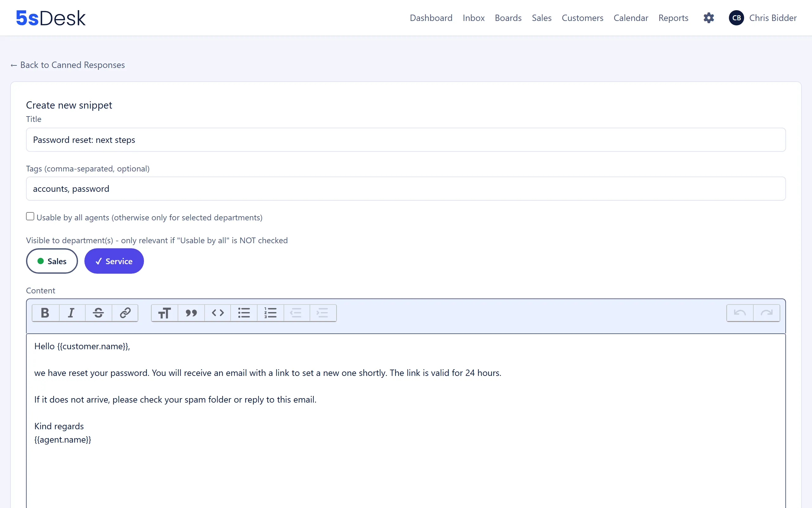Screen dimensions: 812x508
Task: Click the 'Hello {{customer.name}},' line
Action: 82,346
